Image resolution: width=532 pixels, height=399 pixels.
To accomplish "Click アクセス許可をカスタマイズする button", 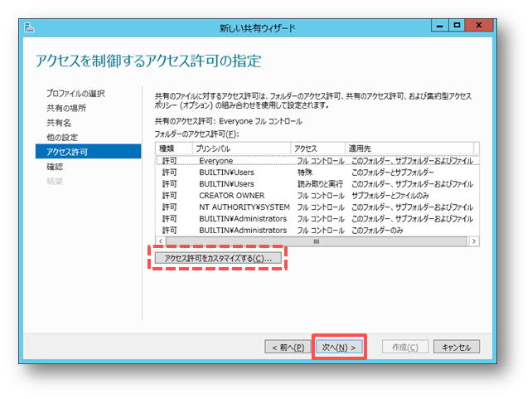I will (x=218, y=258).
